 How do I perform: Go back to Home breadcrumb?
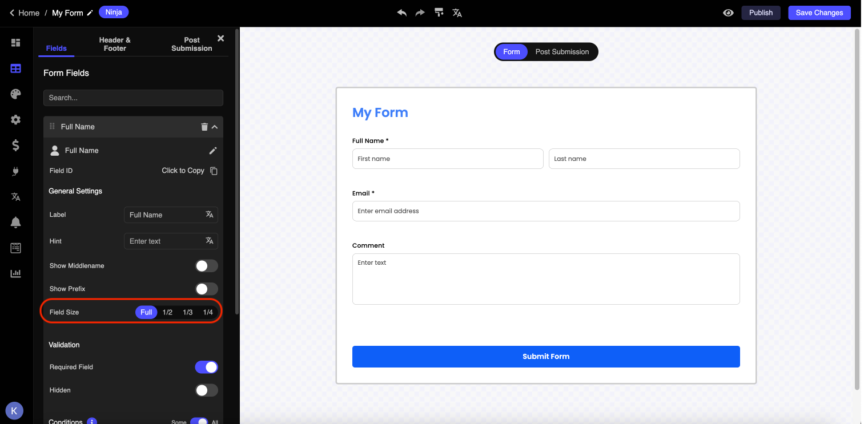(25, 13)
